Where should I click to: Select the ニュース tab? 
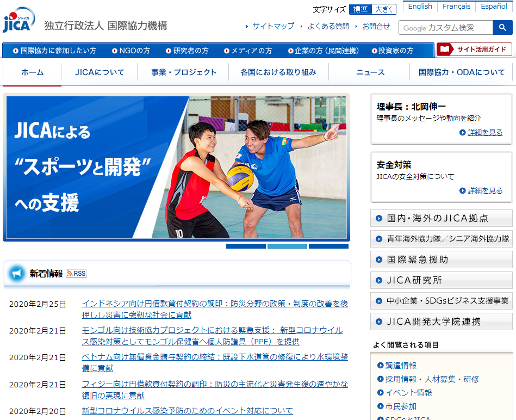click(370, 72)
